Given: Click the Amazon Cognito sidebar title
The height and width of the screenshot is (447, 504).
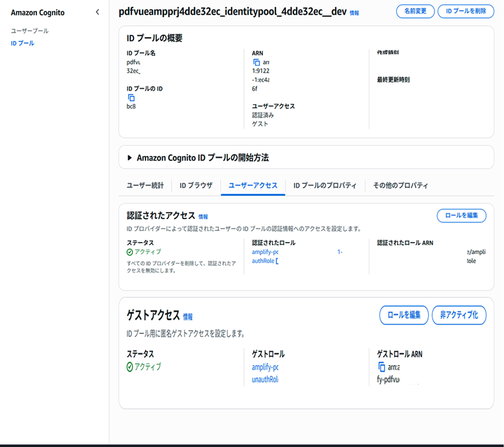Looking at the screenshot, I should click(x=38, y=13).
